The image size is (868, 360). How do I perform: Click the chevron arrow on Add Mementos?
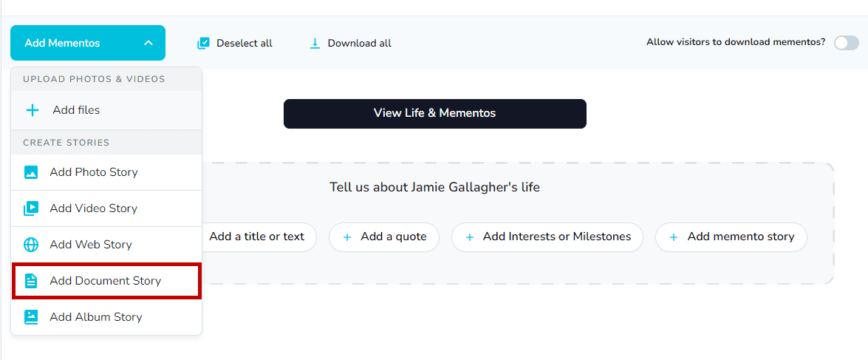pyautogui.click(x=148, y=43)
